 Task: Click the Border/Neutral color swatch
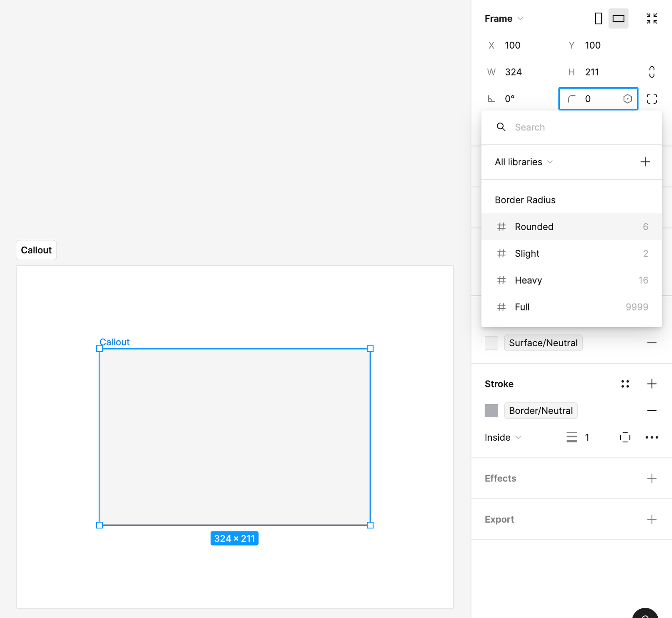[x=491, y=410]
